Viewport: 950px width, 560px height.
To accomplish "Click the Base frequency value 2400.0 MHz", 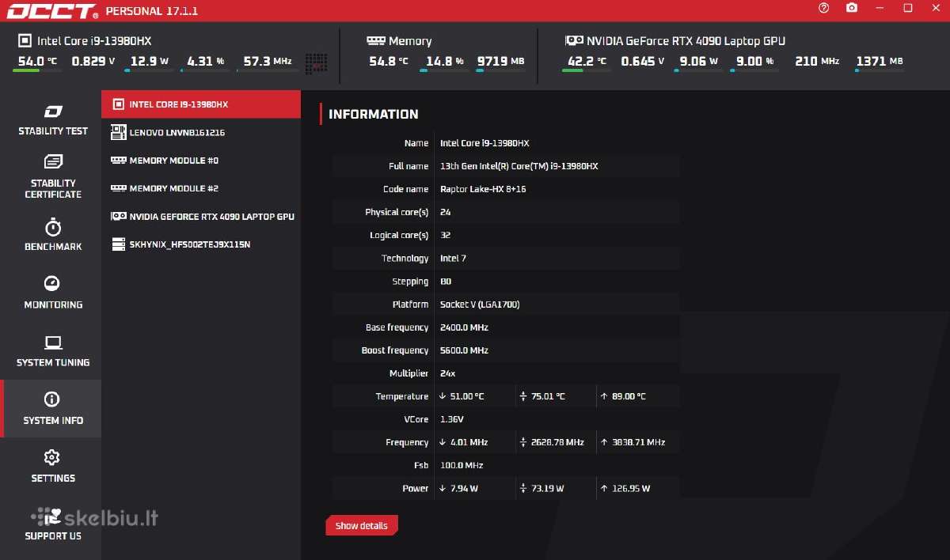I will [x=464, y=327].
